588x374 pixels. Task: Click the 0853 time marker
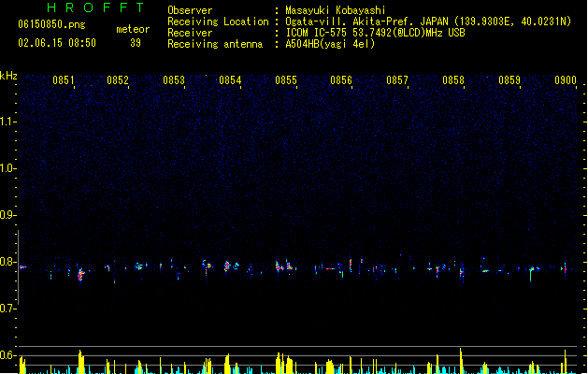174,80
